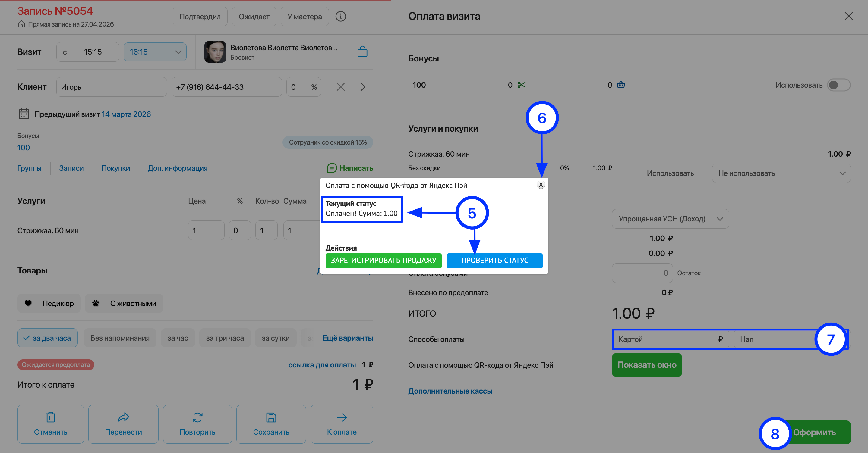Open the master's avatar photo
Viewport: 868px width, 453px height.
pyautogui.click(x=215, y=52)
